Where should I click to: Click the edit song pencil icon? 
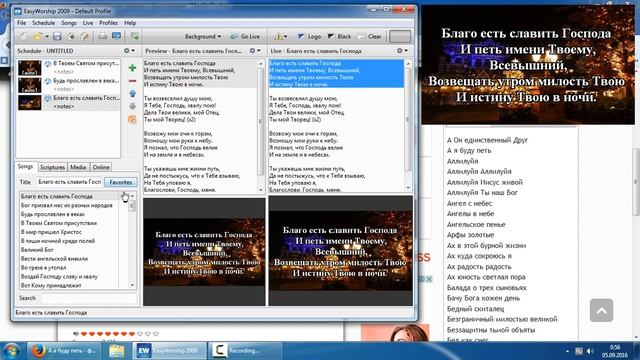click(84, 37)
